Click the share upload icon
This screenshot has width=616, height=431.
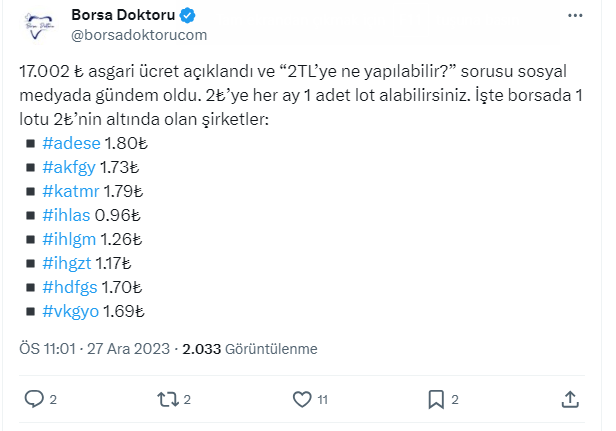coord(570,399)
